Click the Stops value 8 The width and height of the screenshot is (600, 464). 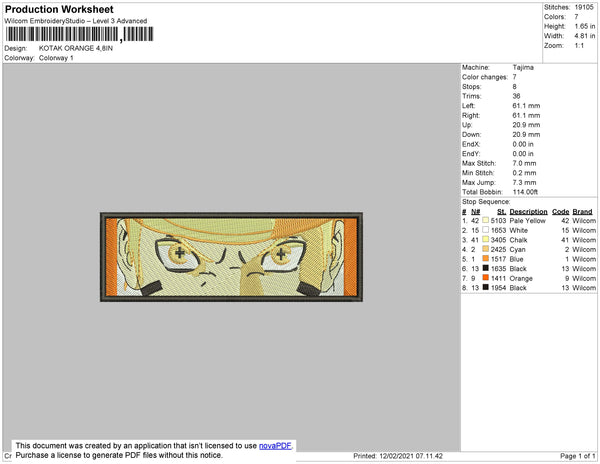point(515,87)
